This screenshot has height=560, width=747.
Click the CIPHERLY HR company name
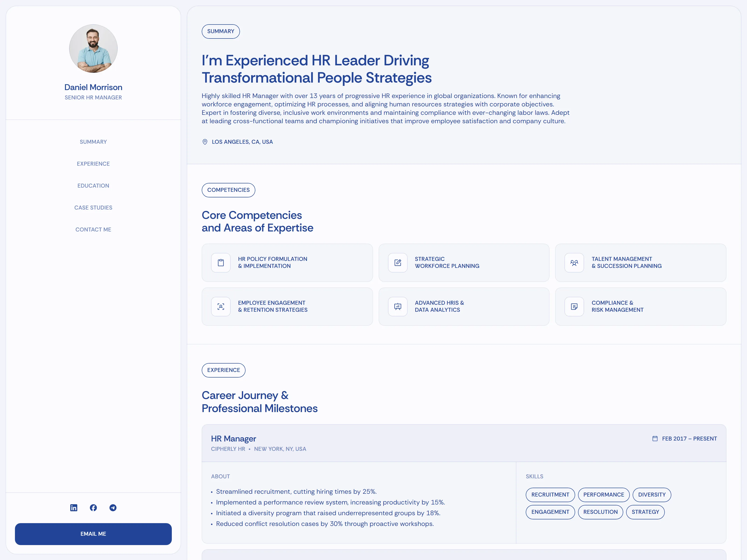click(228, 449)
